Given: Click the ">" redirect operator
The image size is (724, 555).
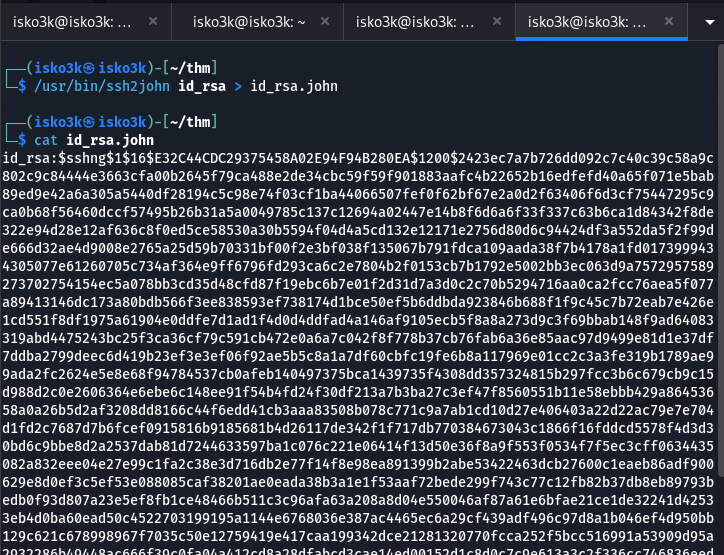Looking at the screenshot, I should (x=237, y=87).
